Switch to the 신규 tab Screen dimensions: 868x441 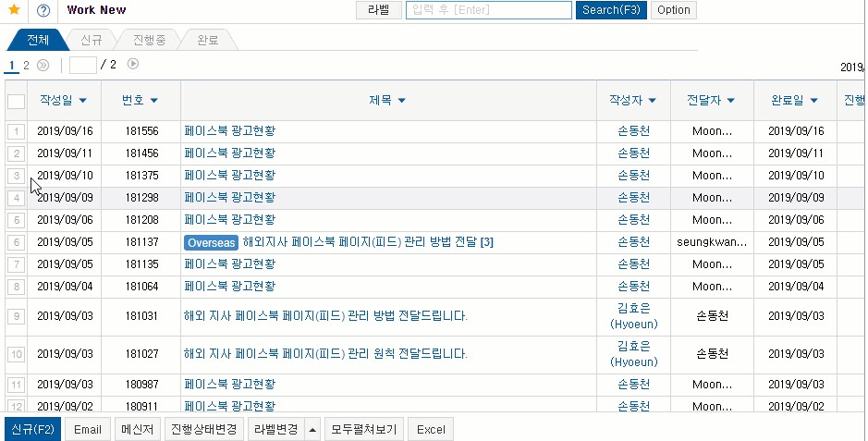point(92,40)
